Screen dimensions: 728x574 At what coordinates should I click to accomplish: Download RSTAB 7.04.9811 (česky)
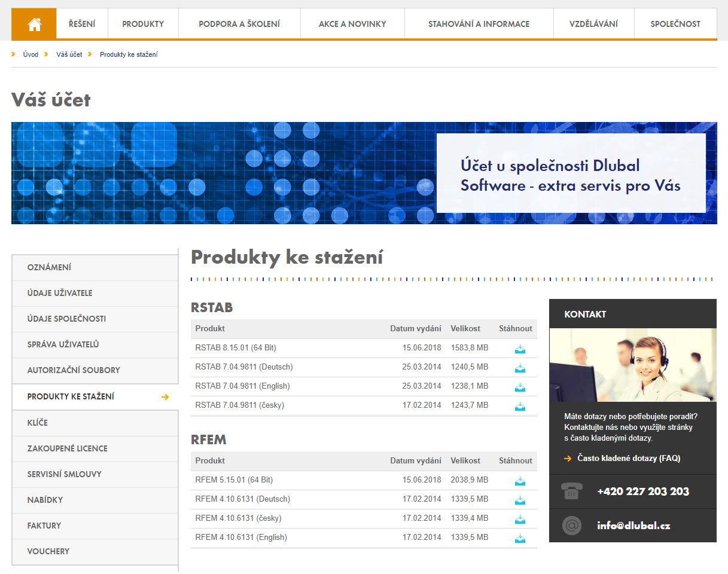click(x=520, y=407)
